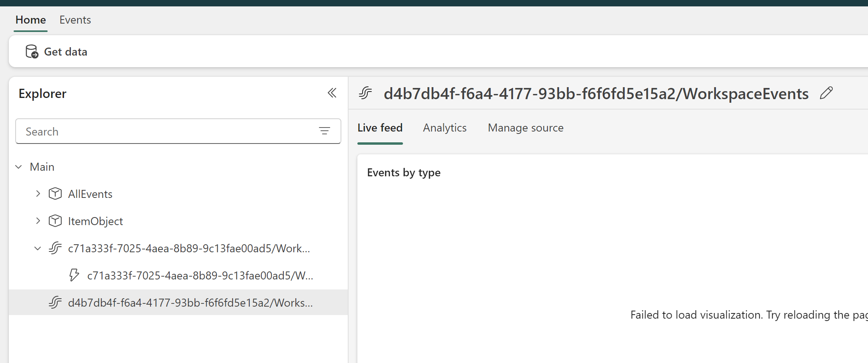Click inside the Search input field
This screenshot has height=363, width=868.
[160, 131]
